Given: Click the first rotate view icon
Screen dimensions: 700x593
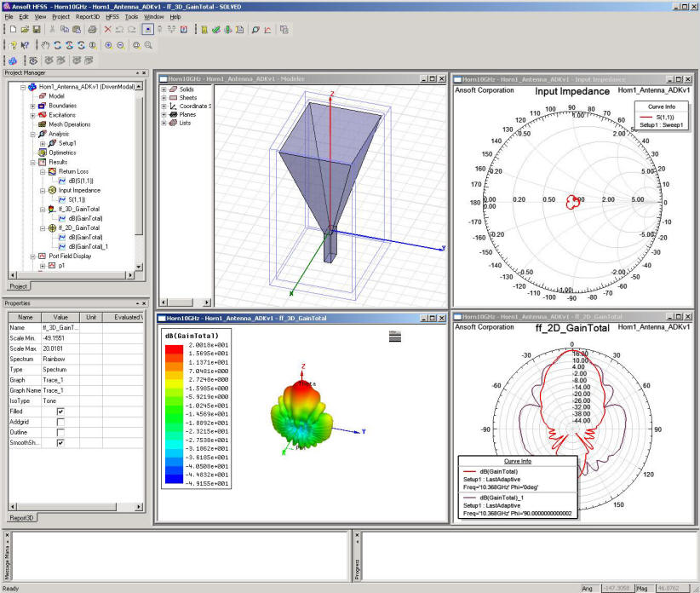Looking at the screenshot, I should tap(57, 45).
